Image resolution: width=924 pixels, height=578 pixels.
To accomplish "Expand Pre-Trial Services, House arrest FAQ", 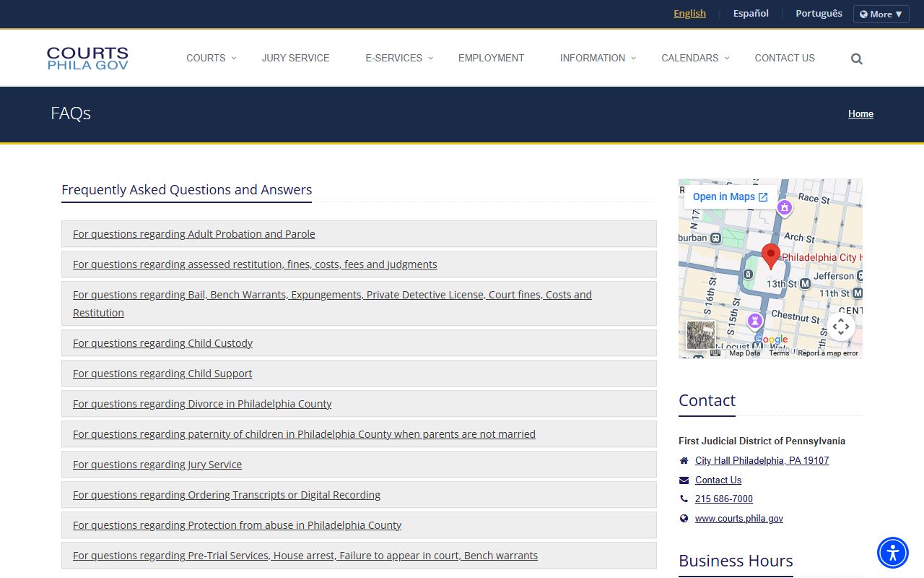I will point(359,556).
